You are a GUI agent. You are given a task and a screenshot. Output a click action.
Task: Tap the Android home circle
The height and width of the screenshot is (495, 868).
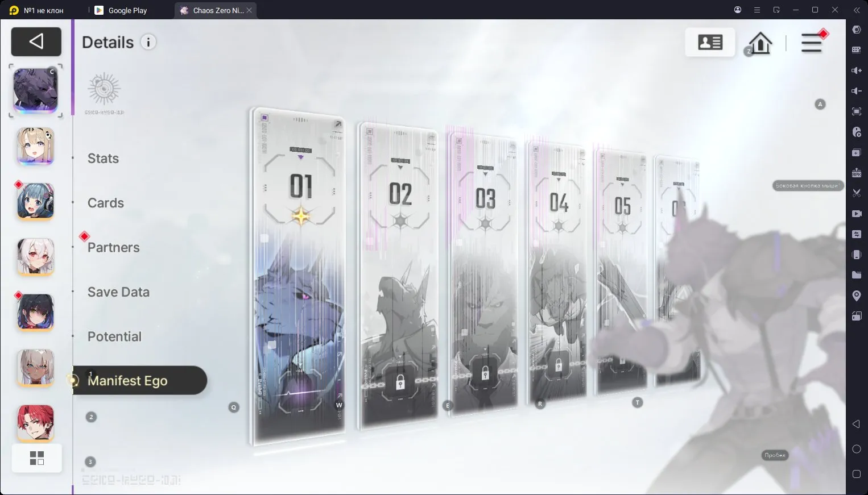click(857, 449)
